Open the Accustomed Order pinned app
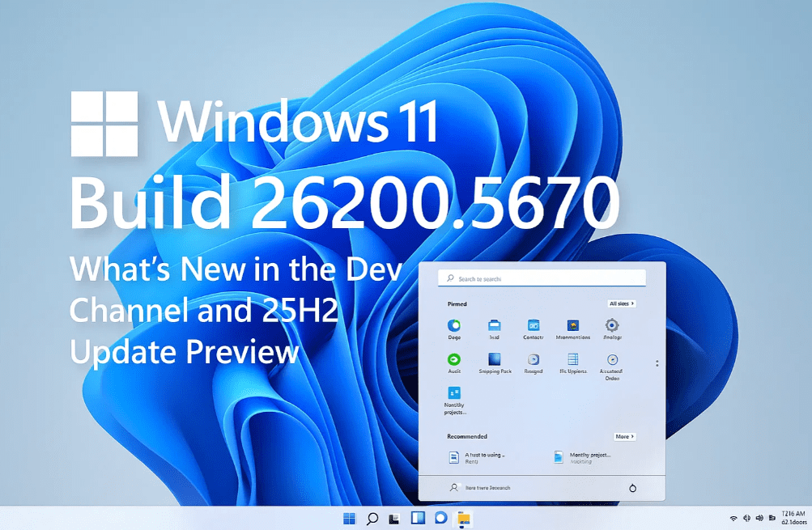812x530 pixels. [611, 363]
